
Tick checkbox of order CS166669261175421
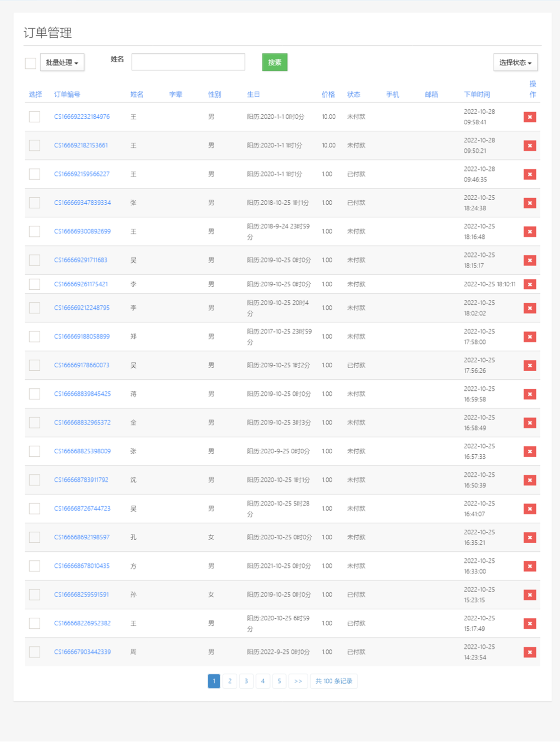click(x=35, y=284)
